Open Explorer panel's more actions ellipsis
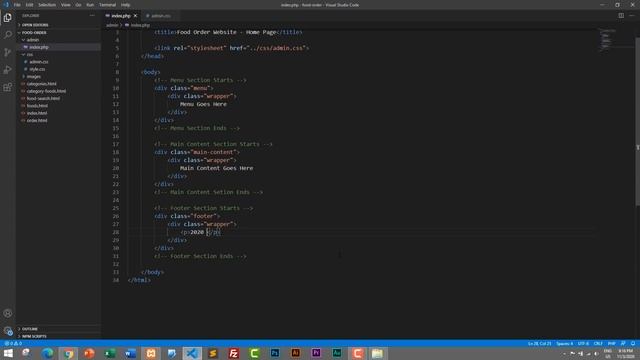 tap(92, 16)
